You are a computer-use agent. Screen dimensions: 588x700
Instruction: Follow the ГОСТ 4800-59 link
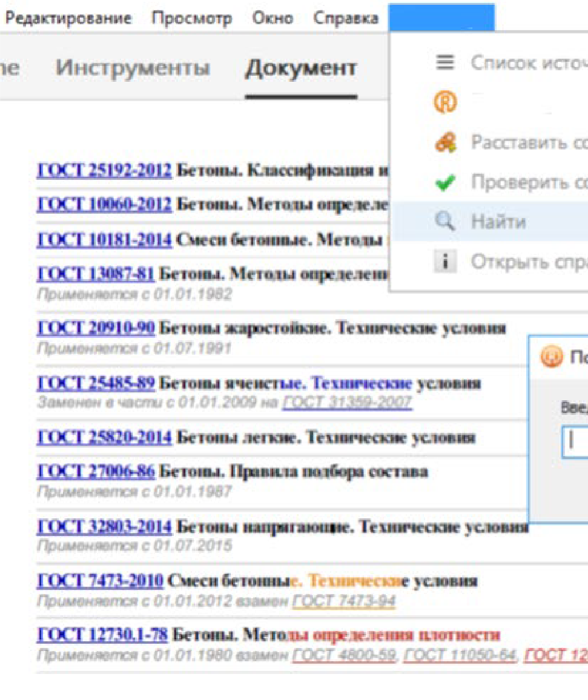[x=344, y=655]
